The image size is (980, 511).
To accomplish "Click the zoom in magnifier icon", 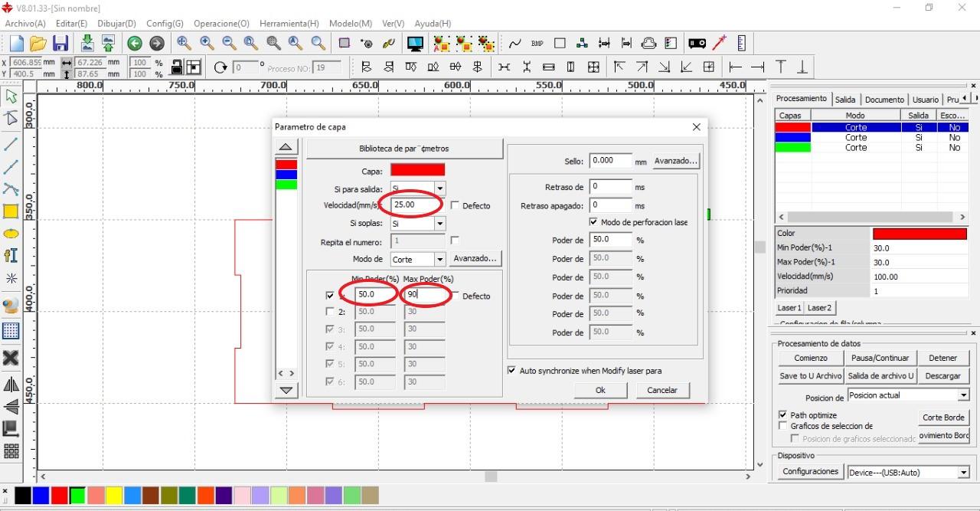I will coord(207,44).
